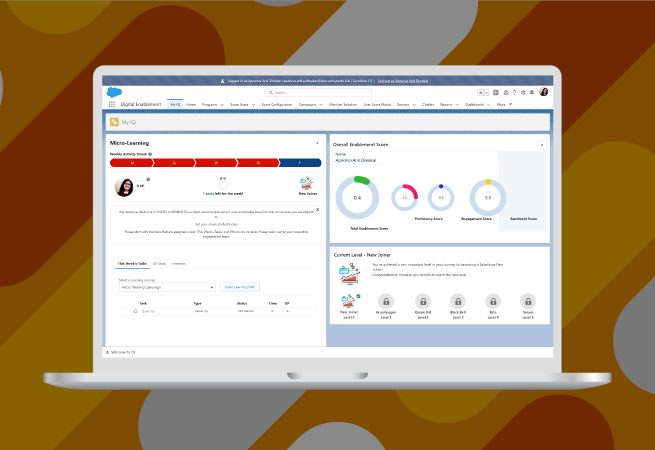Click the Weekly Activity Streak info icon
The width and height of the screenshot is (655, 450).
pyautogui.click(x=153, y=154)
